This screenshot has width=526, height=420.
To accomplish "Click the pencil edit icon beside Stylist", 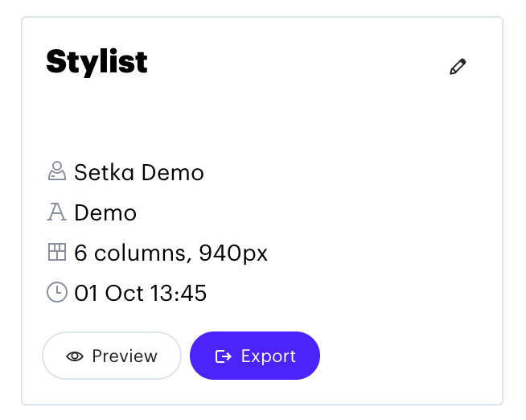I will tap(458, 67).
